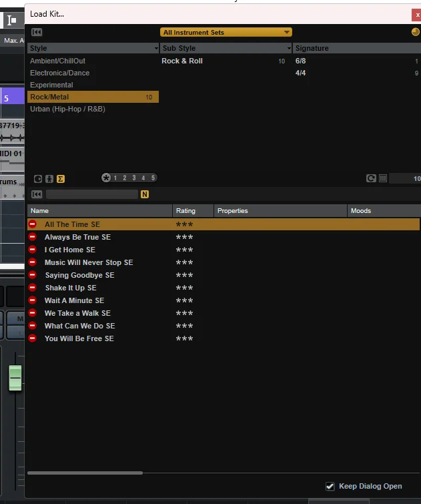Toggle the user content filter icon

coord(49,179)
